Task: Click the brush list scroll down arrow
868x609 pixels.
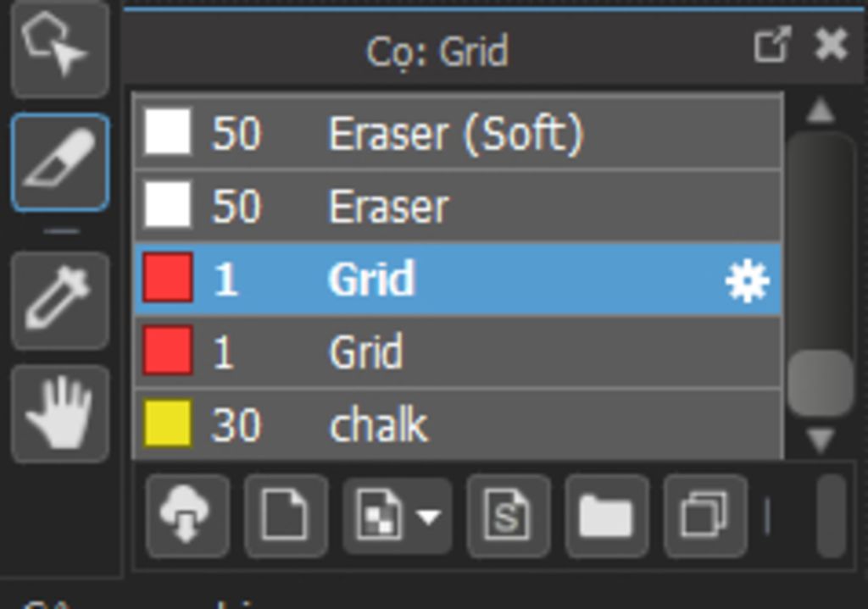Action: click(820, 440)
